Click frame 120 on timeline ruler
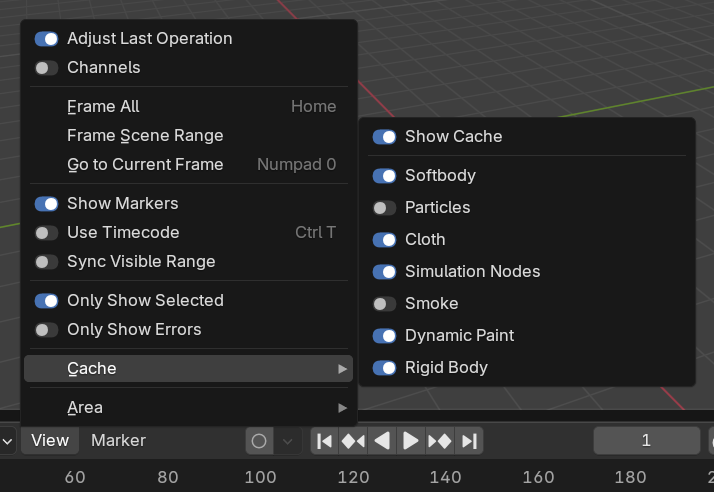This screenshot has width=714, height=492. coord(353,477)
